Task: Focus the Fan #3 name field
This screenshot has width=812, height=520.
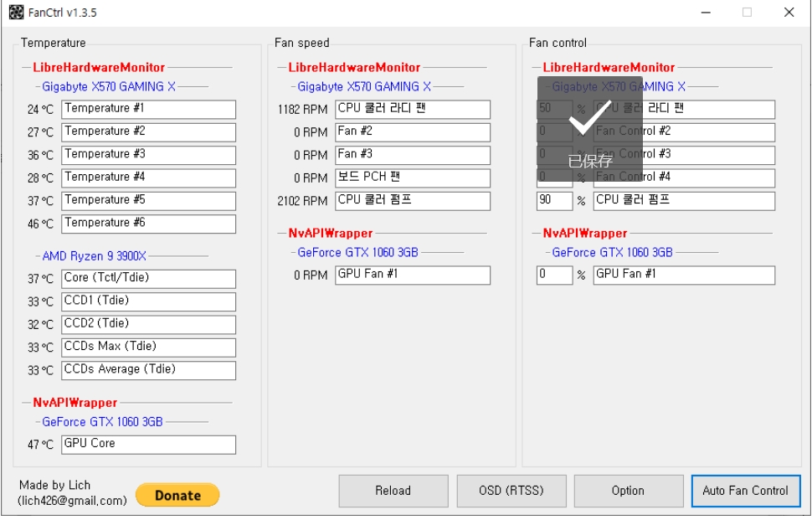Action: tap(413, 155)
